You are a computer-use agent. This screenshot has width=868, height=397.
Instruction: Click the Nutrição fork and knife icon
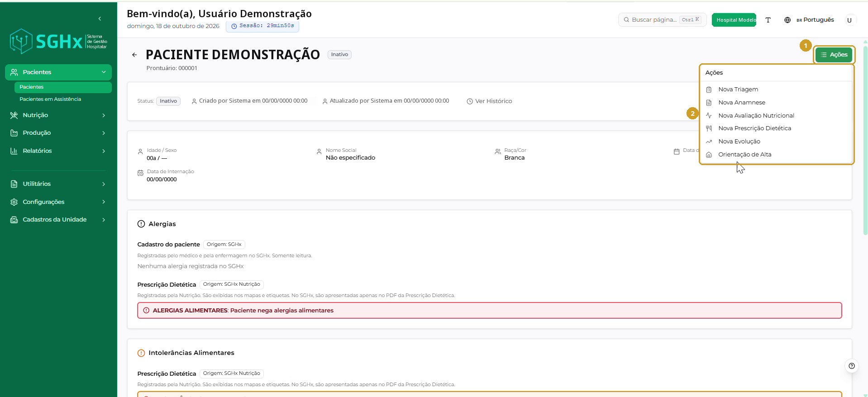14,115
